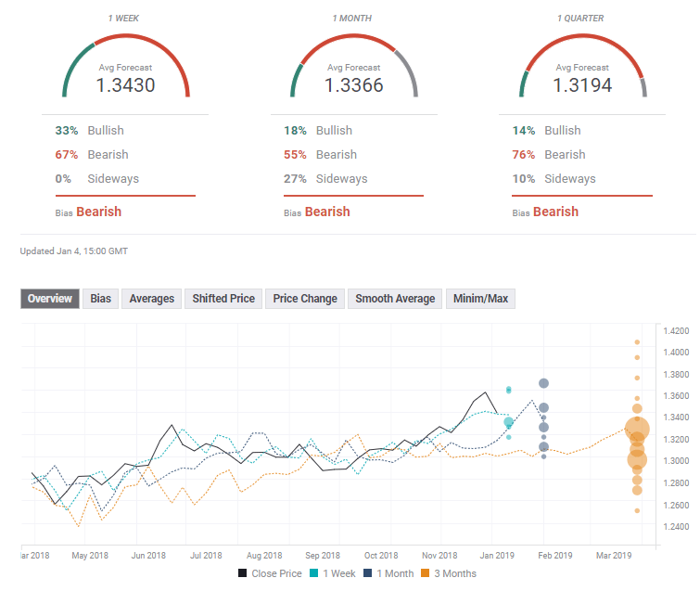Click the 55% Bearish value

[295, 155]
